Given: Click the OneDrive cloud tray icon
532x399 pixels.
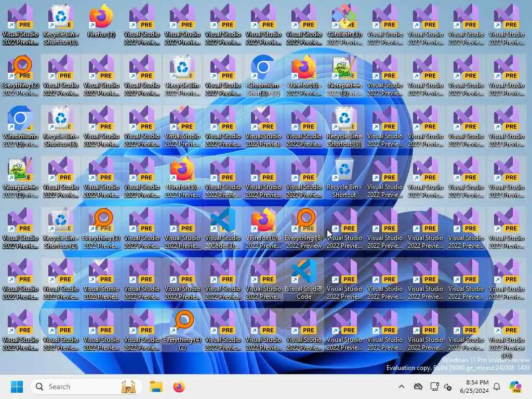Looking at the screenshot, I should pyautogui.click(x=418, y=387).
